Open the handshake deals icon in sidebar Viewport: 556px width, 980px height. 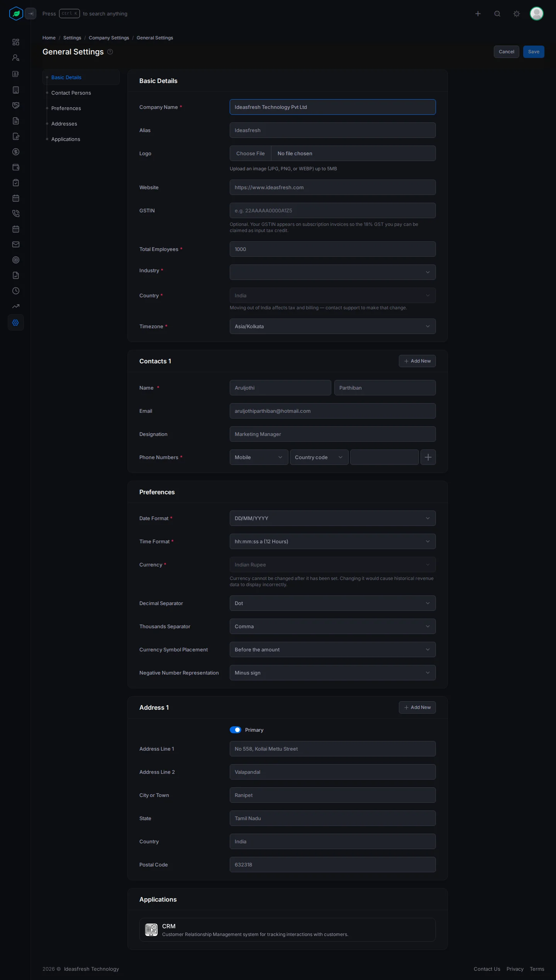[x=16, y=105]
